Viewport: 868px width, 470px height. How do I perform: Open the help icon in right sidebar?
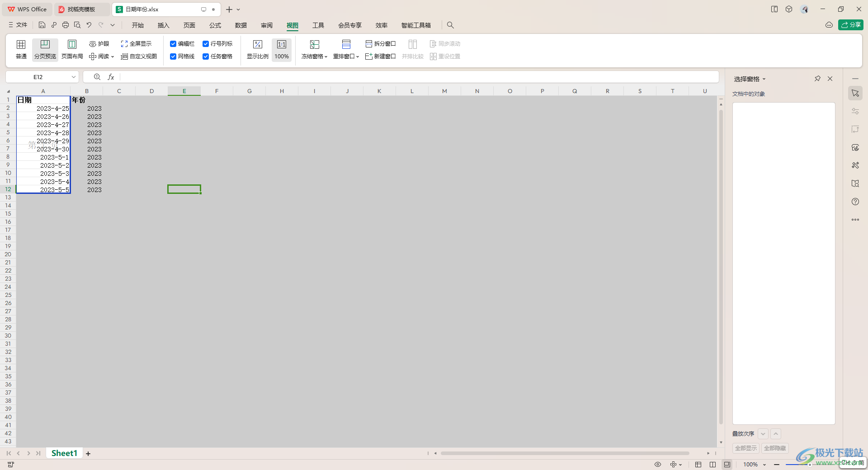(x=855, y=202)
